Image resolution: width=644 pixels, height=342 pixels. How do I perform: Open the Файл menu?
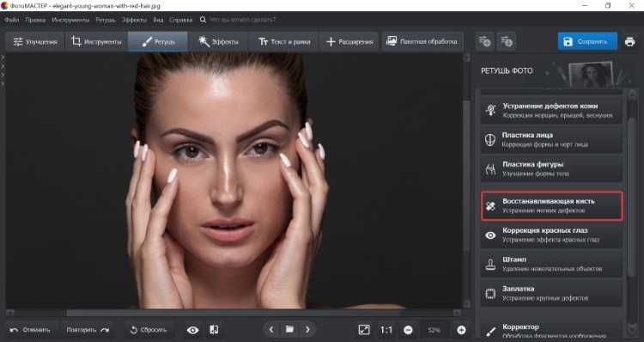click(11, 20)
